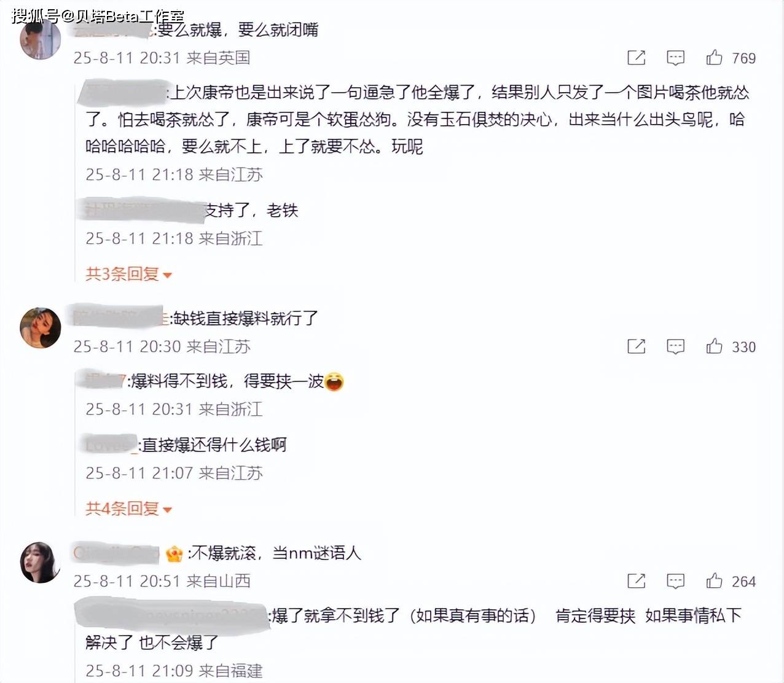Click share icon on the 769-likes comment
The height and width of the screenshot is (683, 784).
(x=637, y=58)
